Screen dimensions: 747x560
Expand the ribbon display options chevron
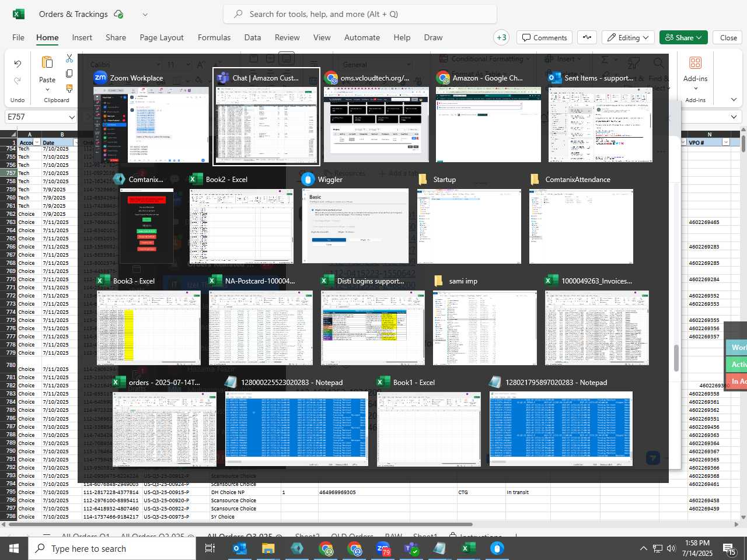[x=734, y=100]
